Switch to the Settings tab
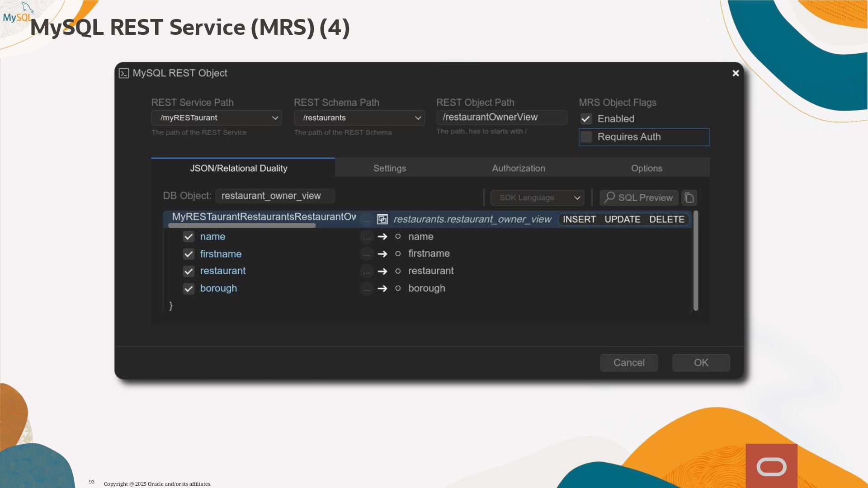The width and height of the screenshot is (868, 488). click(389, 168)
